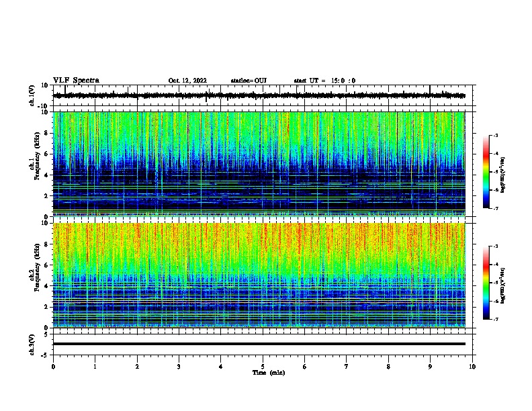
Task: Click the "station=OUI" header label
Action: [249, 81]
